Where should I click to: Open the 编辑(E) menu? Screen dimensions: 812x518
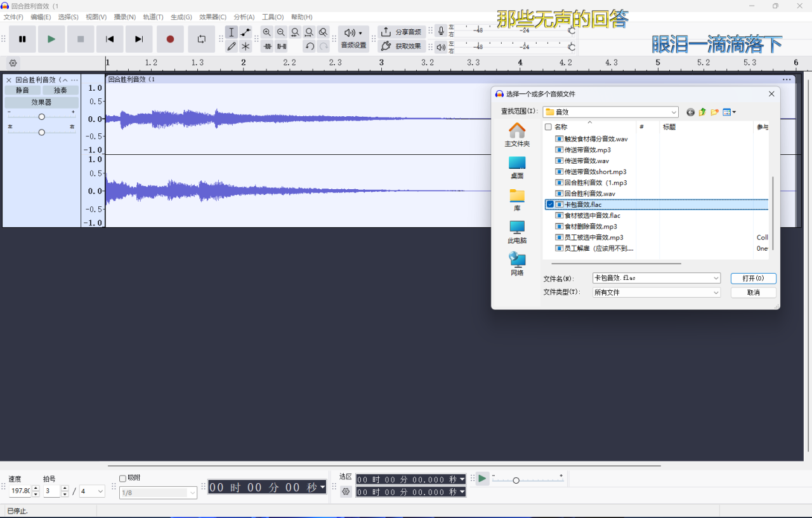coord(41,17)
